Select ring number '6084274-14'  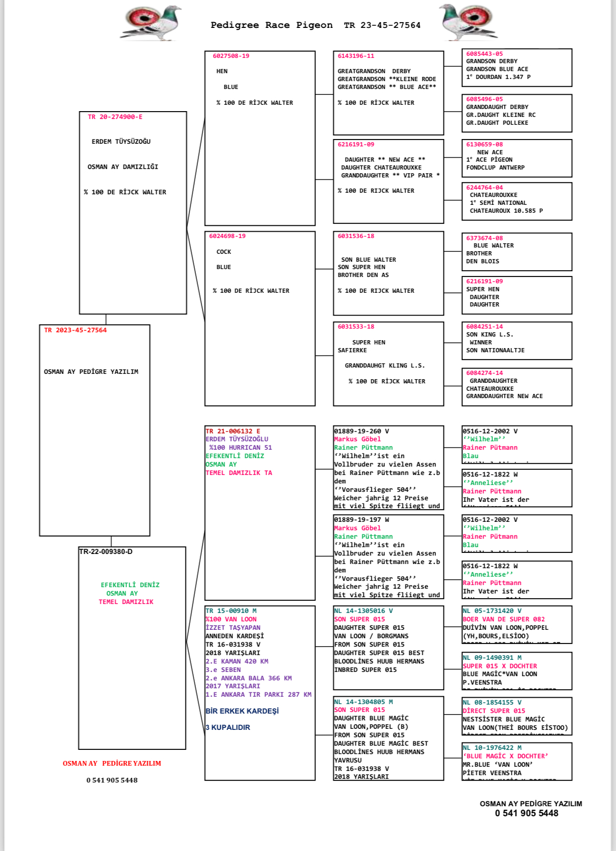[x=484, y=373]
